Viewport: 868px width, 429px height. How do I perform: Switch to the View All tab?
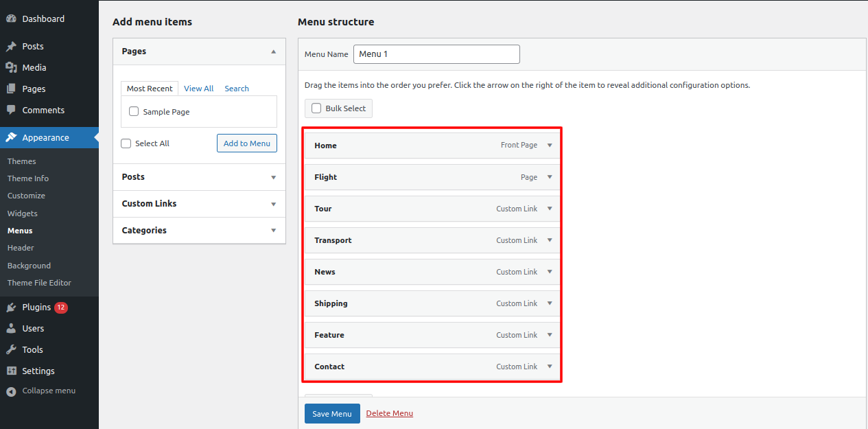(198, 89)
